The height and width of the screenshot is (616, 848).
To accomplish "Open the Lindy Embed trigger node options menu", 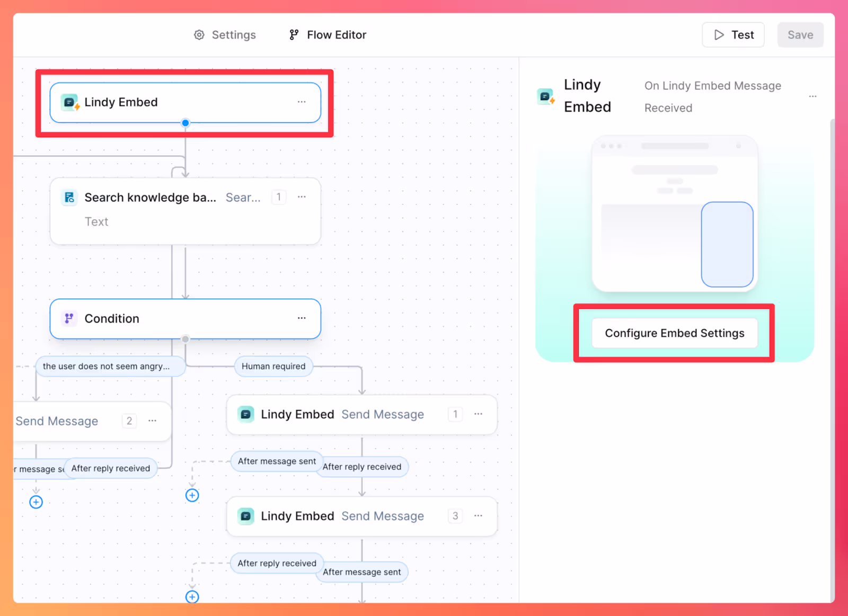I will click(x=302, y=102).
